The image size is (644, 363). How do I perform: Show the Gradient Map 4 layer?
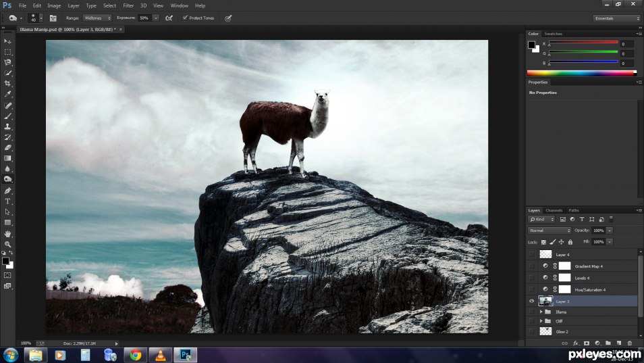531,266
